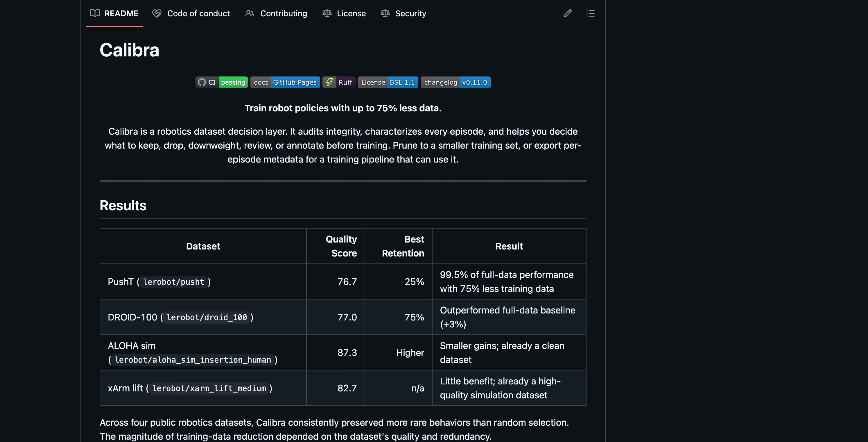The width and height of the screenshot is (868, 442).
Task: Click the README book icon
Action: 95,13
